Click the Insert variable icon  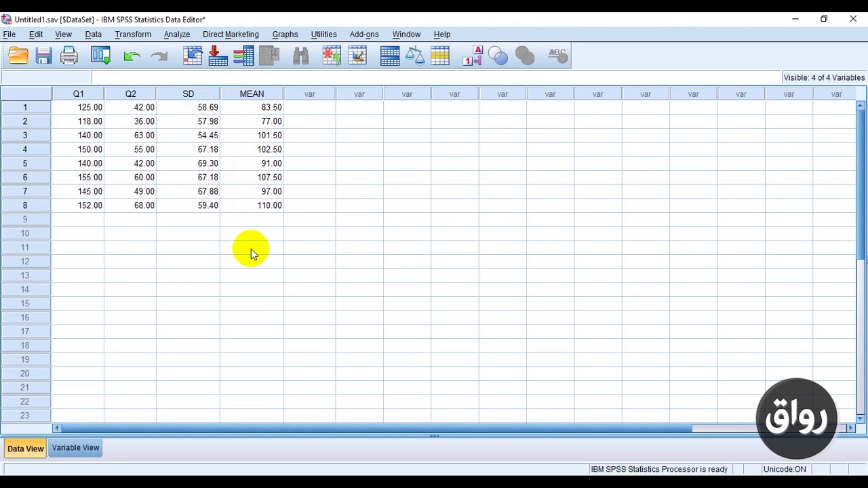[357, 56]
